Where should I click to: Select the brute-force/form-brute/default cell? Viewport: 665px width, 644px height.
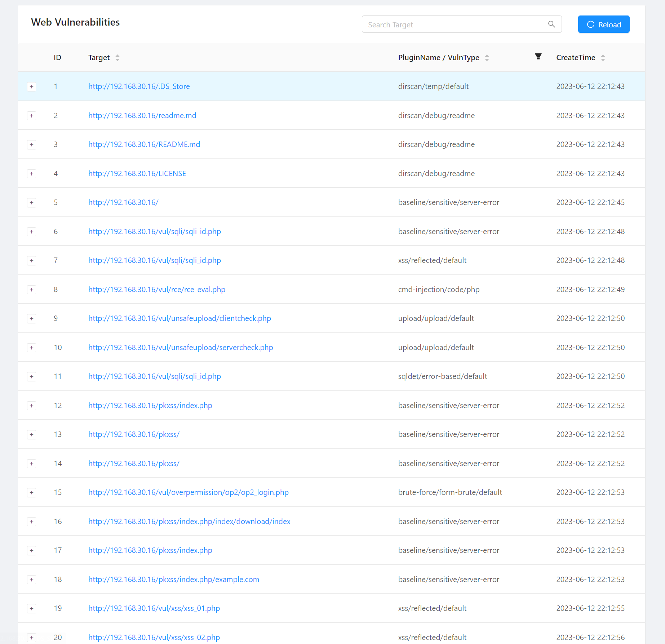coord(450,492)
